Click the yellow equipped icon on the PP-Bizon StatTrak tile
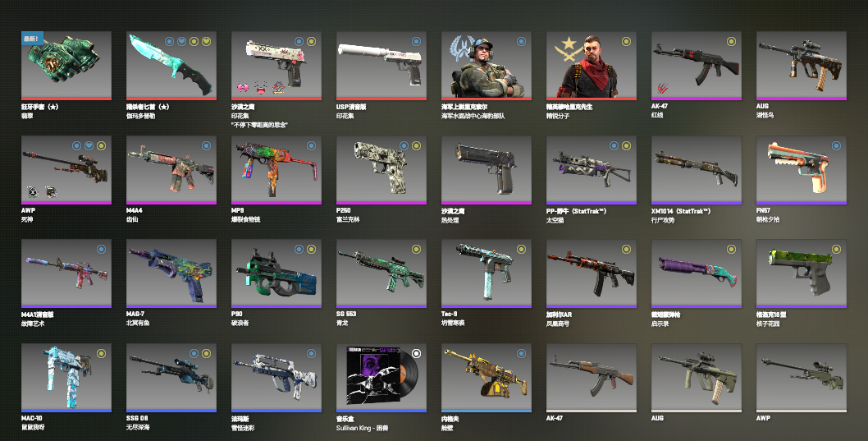This screenshot has width=868, height=441. [626, 145]
